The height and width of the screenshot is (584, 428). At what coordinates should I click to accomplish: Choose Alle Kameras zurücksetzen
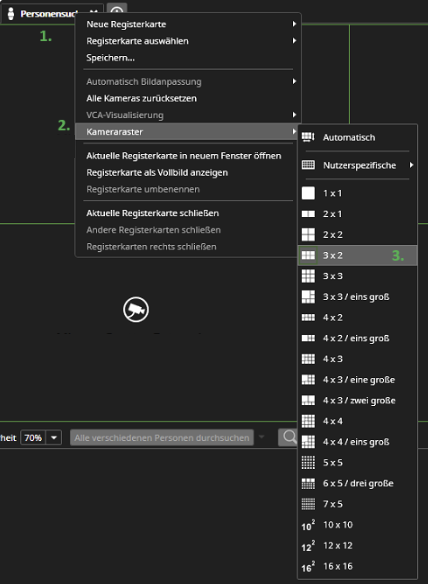(141, 98)
